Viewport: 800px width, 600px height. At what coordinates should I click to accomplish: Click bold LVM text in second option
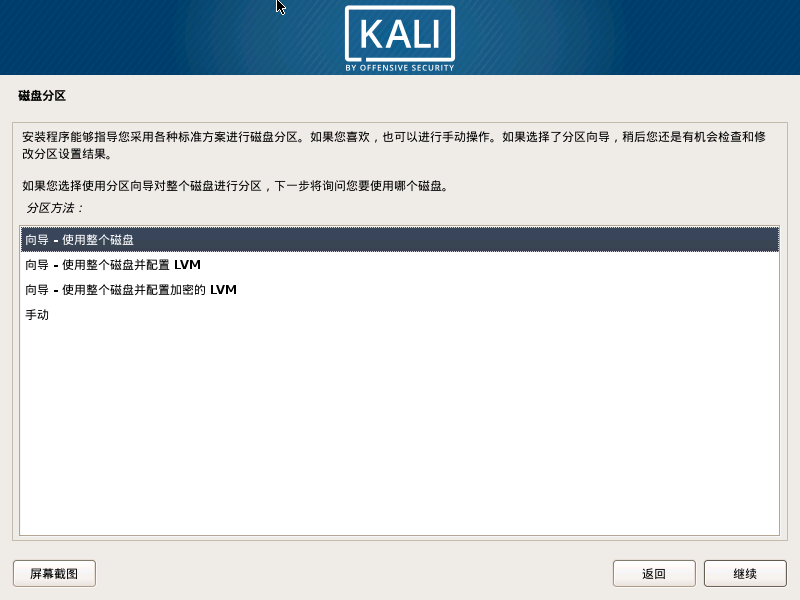point(187,265)
